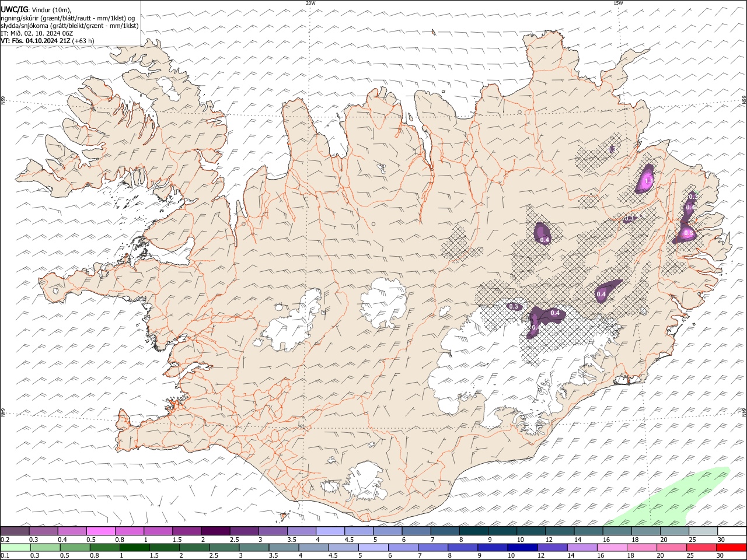
Task: Click the lower legend swatch labeled 25
Action: click(701, 548)
